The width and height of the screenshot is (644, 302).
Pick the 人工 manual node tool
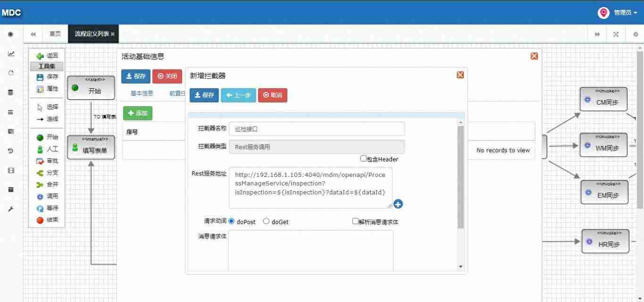point(47,149)
